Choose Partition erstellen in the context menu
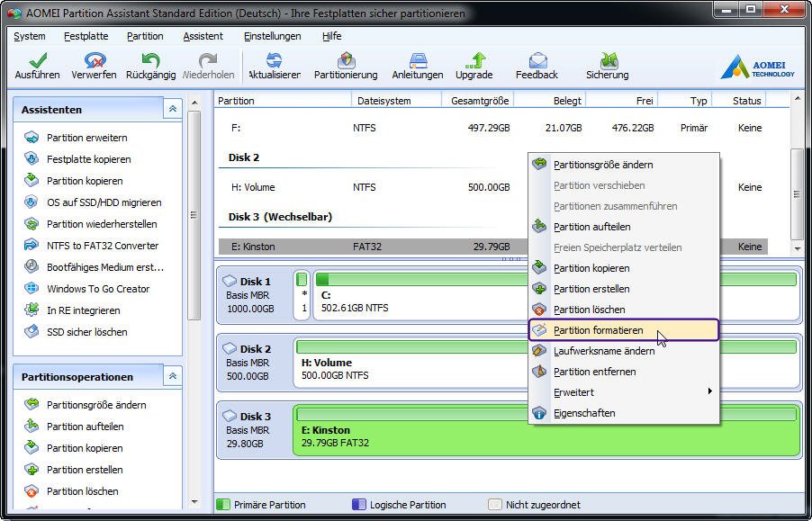 point(624,289)
